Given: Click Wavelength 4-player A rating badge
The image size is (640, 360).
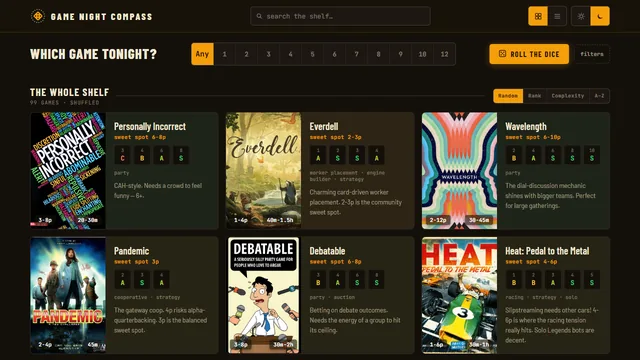Looking at the screenshot, I should (x=533, y=155).
